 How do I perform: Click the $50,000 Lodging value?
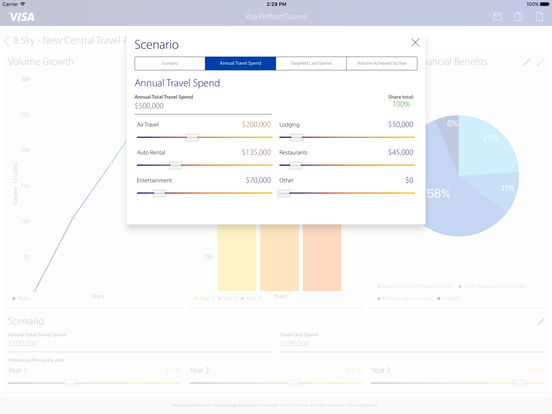point(401,124)
